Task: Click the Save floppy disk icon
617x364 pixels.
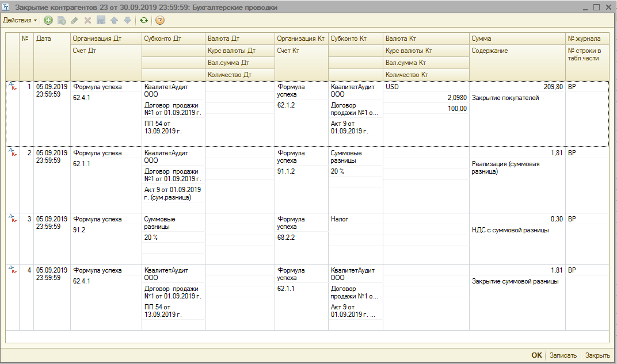Action: pos(101,20)
